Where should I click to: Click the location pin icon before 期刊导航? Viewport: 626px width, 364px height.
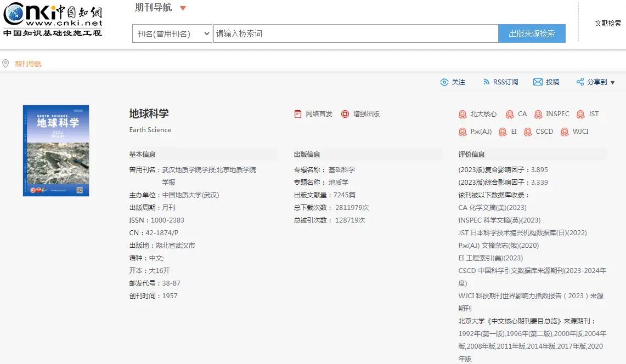pos(5,64)
